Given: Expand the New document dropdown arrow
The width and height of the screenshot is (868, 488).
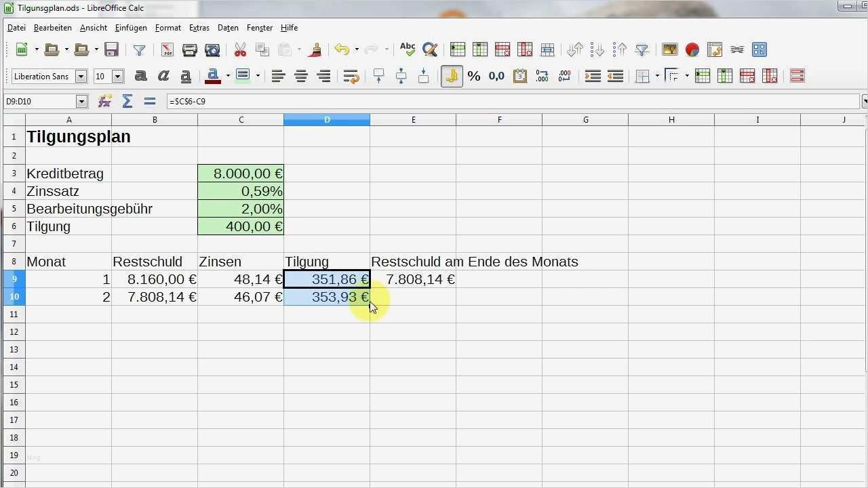Looking at the screenshot, I should 37,49.
